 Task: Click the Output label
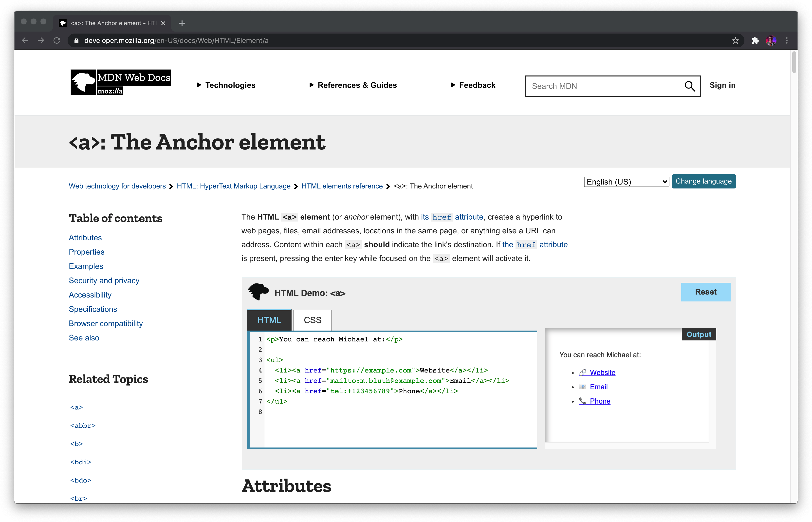coord(699,334)
